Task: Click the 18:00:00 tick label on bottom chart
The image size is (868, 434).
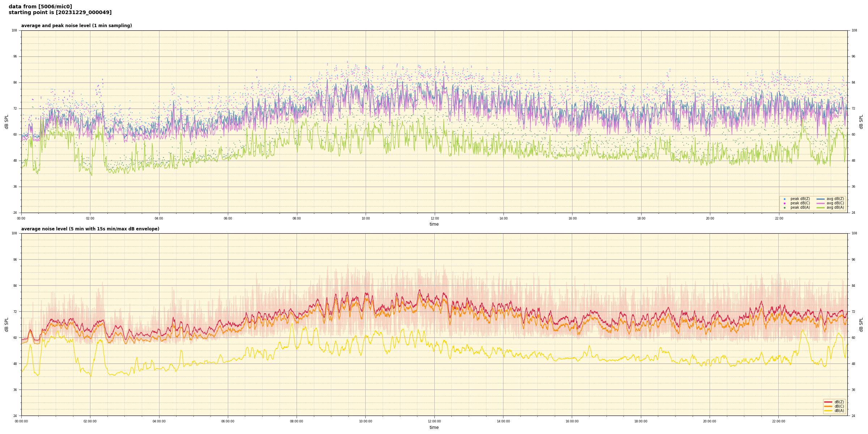Action: click(x=641, y=421)
